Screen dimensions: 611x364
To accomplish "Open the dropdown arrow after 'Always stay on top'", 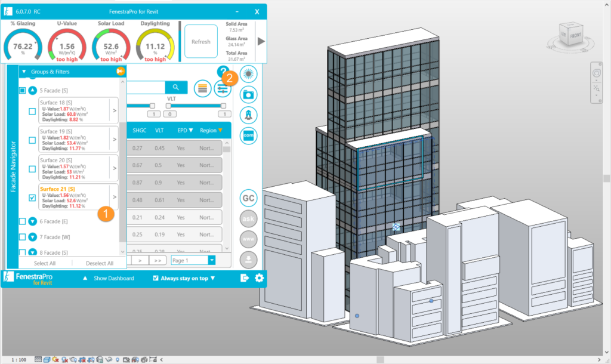I will point(213,278).
